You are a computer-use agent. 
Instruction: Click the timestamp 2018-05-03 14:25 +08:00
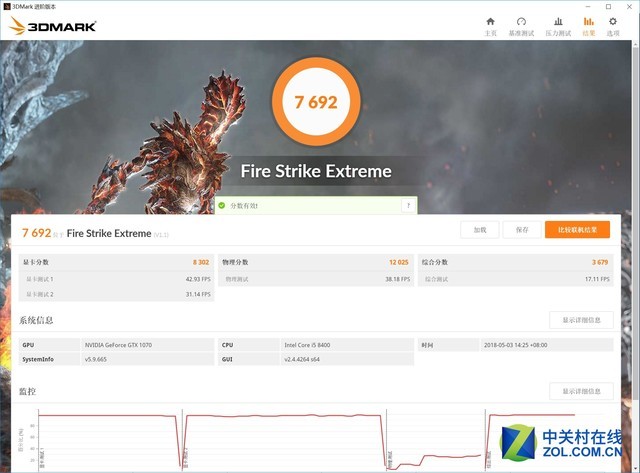516,345
